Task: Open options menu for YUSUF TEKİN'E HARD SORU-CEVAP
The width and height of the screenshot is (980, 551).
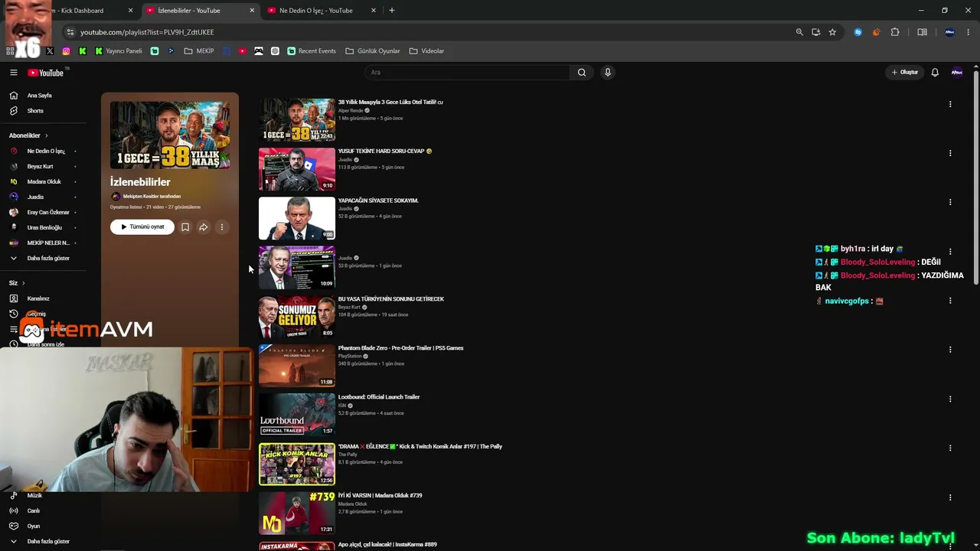Action: 950,153
